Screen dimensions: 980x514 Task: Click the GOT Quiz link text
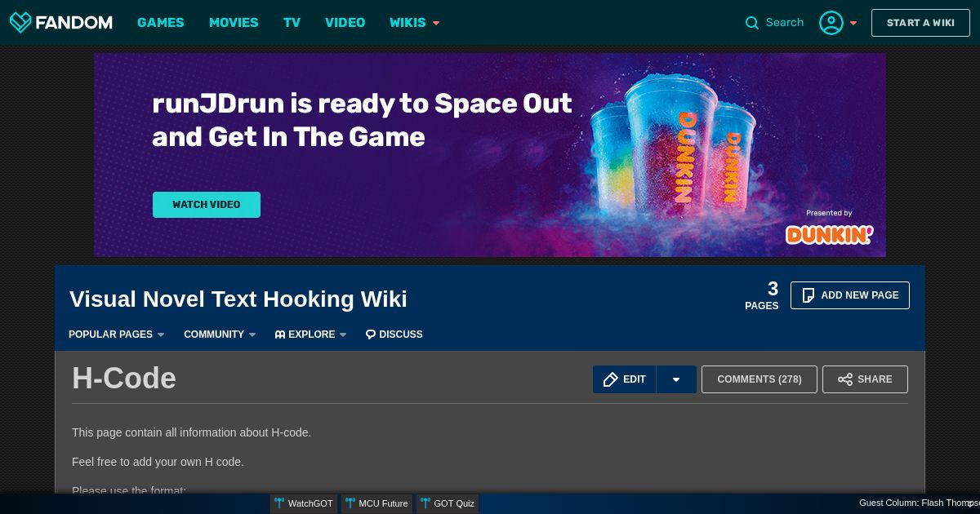tap(454, 503)
